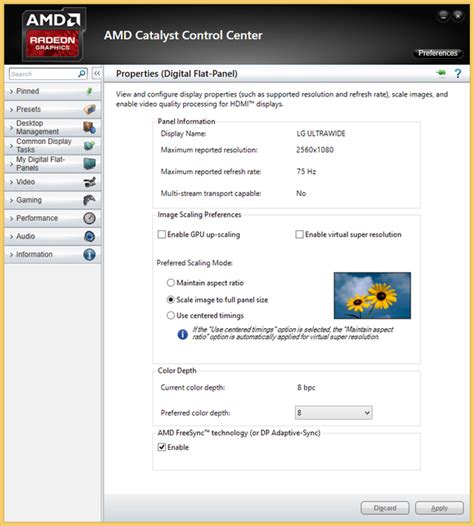Select Maintain aspect ratio option
This screenshot has width=474, height=526.
(171, 283)
